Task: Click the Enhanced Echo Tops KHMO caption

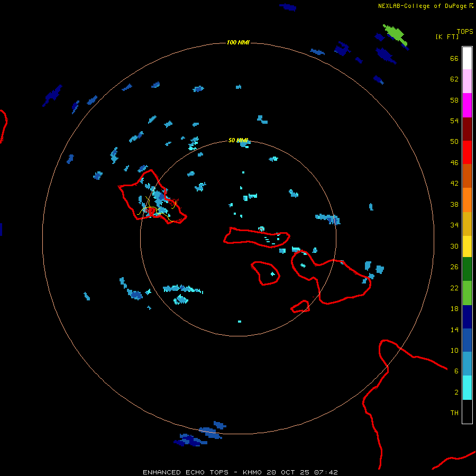Action: coord(240,472)
